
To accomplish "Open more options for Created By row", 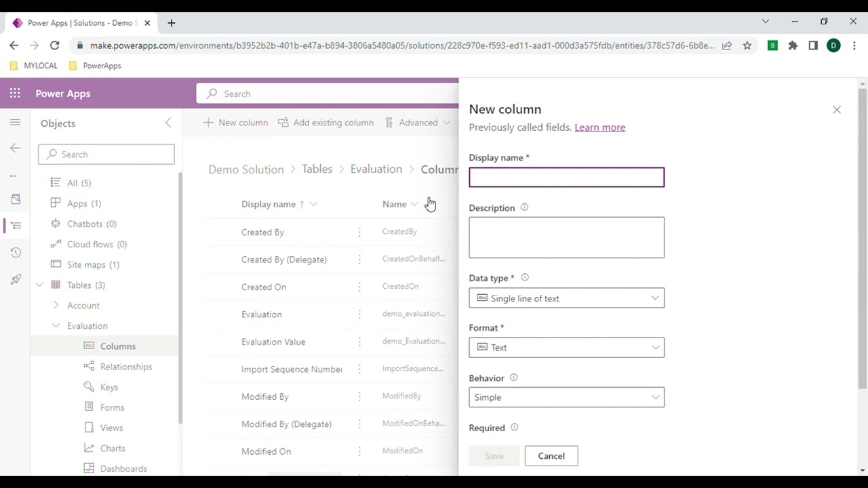I will (359, 232).
